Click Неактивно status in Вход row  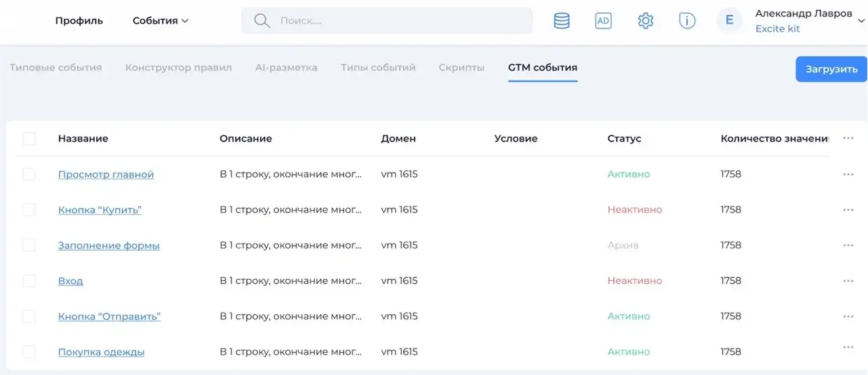point(635,281)
